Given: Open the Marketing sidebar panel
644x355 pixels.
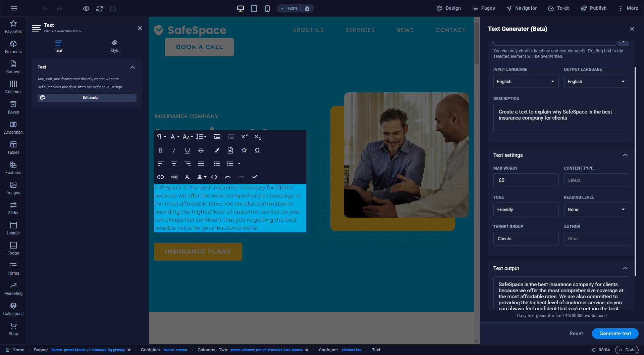Looking at the screenshot, I should pyautogui.click(x=13, y=289).
